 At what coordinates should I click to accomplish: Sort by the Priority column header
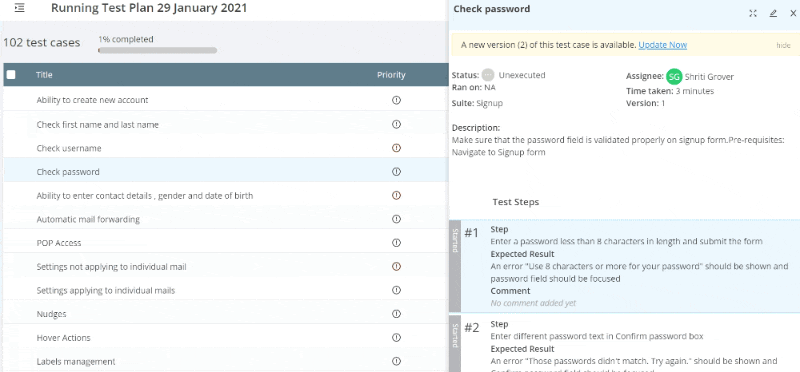(x=391, y=75)
